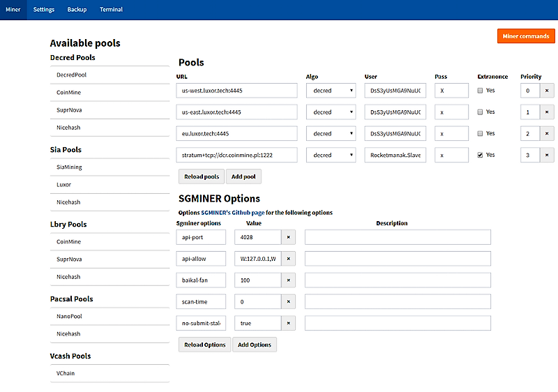Screen dimensions: 558x392
Task: Edit the us-west.luxor.tech:4445 URL field
Action: pos(236,91)
